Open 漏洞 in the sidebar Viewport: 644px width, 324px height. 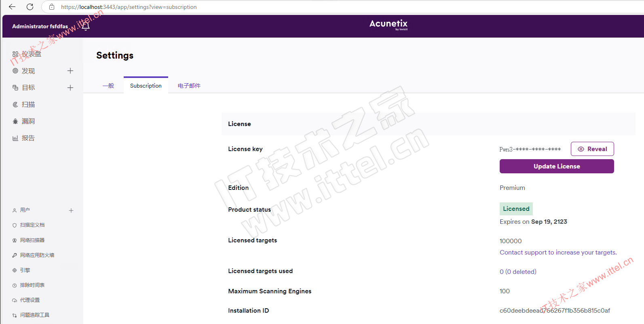click(x=28, y=121)
